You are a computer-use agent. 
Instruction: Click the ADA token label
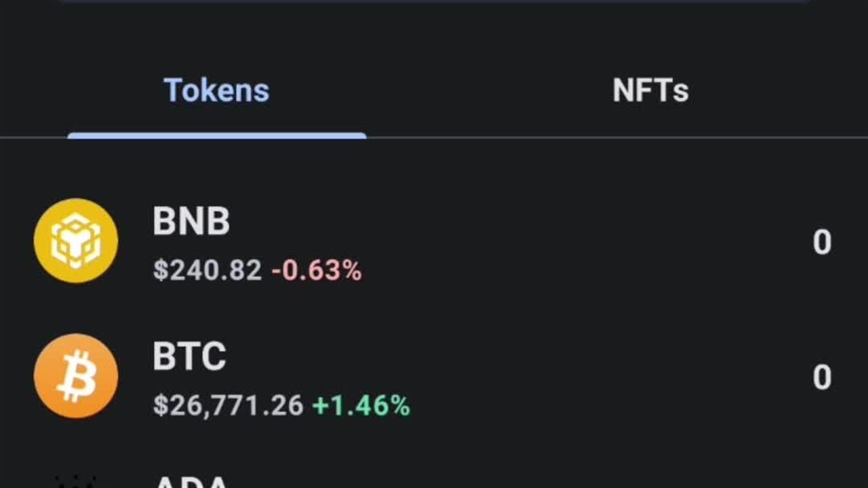191,483
